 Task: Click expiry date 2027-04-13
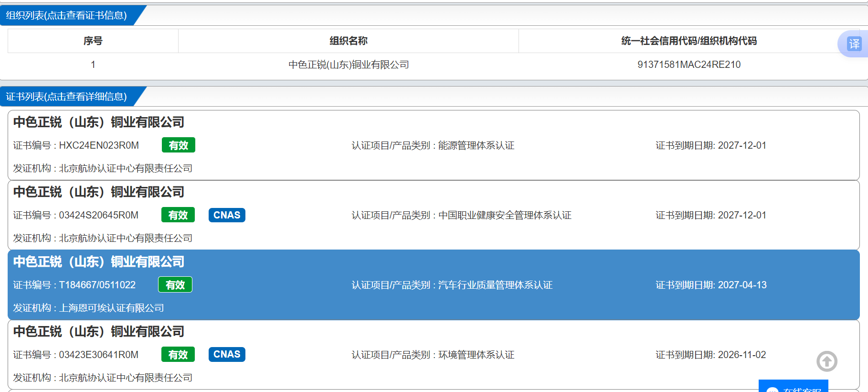(742, 285)
